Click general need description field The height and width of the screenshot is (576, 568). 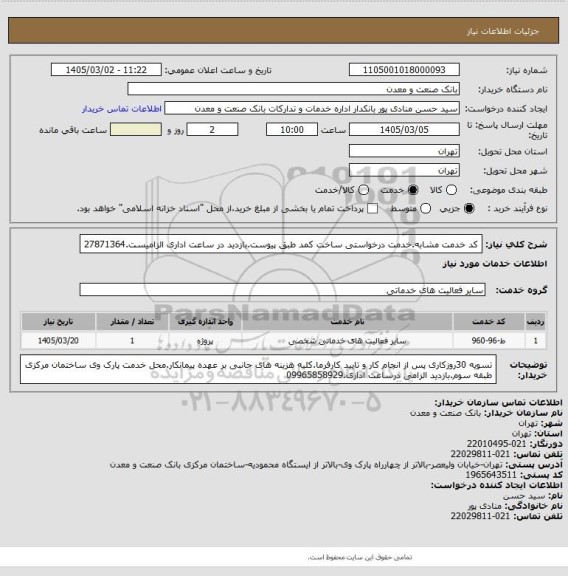281,244
